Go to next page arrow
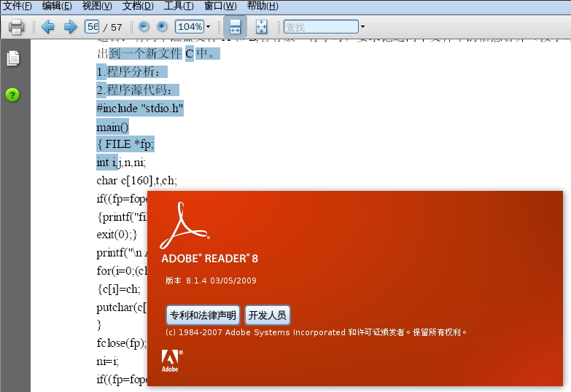Screen dimensions: 571x392 coord(70,27)
